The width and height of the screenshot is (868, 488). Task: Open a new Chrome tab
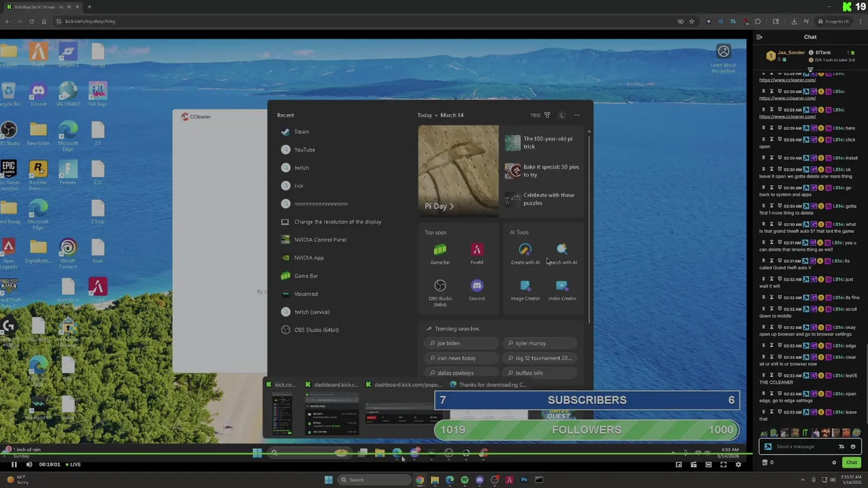pyautogui.click(x=89, y=7)
